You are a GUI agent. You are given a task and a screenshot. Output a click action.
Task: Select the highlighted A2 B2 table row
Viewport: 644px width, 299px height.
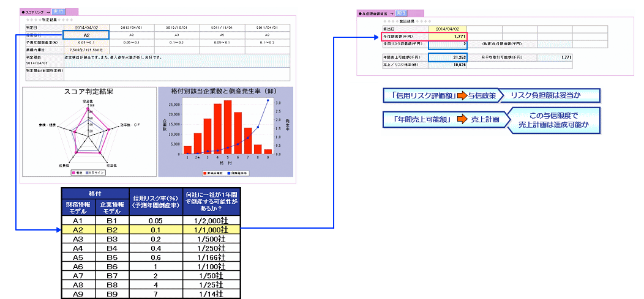(x=151, y=229)
